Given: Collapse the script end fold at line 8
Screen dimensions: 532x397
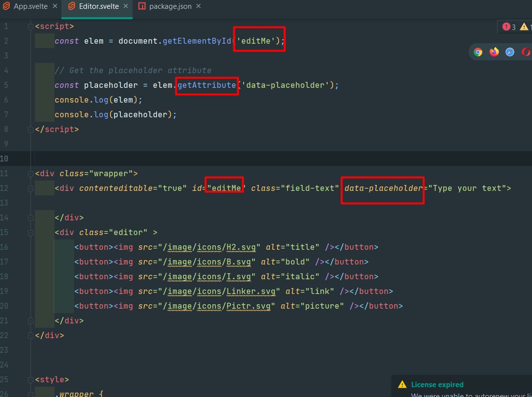Looking at the screenshot, I should 30,130.
